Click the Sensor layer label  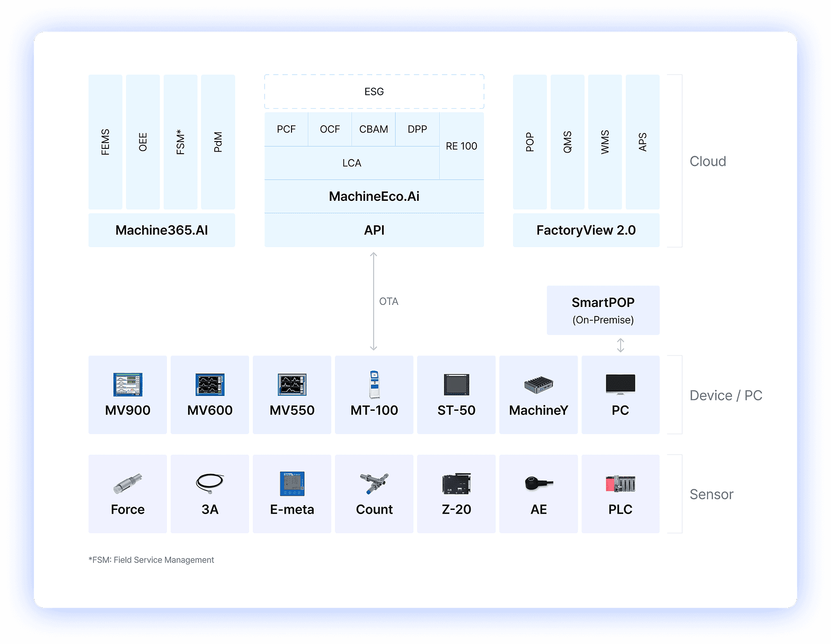click(x=711, y=495)
